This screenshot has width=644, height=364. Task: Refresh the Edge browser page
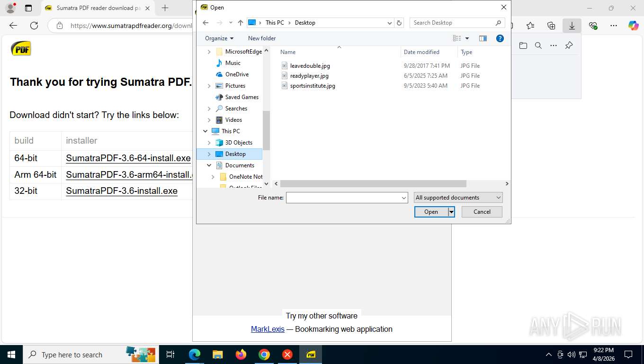point(34,26)
